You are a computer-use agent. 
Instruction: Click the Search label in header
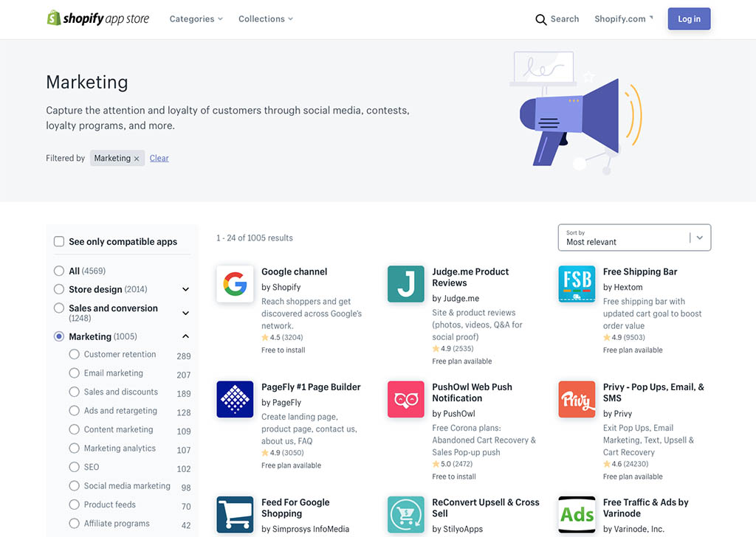pos(565,18)
